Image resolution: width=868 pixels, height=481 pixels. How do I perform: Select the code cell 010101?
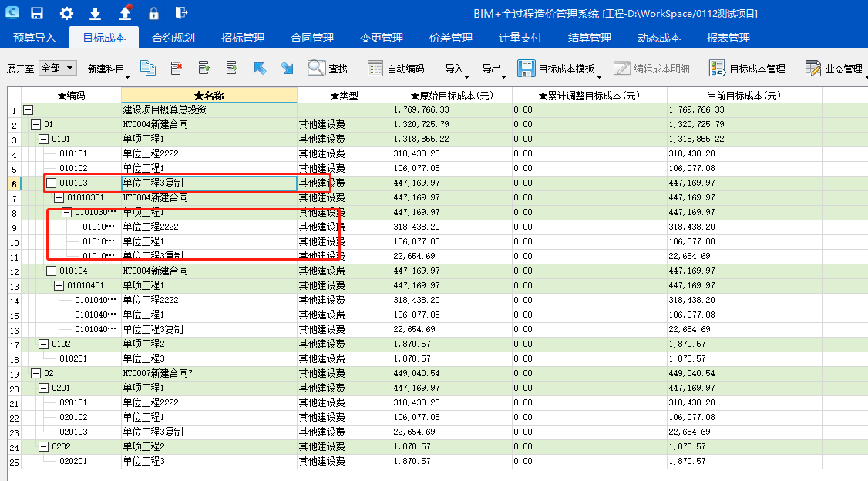pos(73,153)
